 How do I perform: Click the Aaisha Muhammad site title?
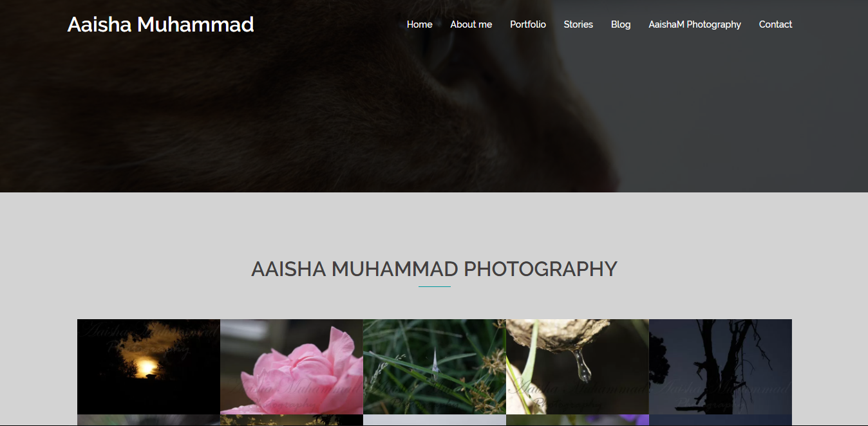click(x=160, y=24)
